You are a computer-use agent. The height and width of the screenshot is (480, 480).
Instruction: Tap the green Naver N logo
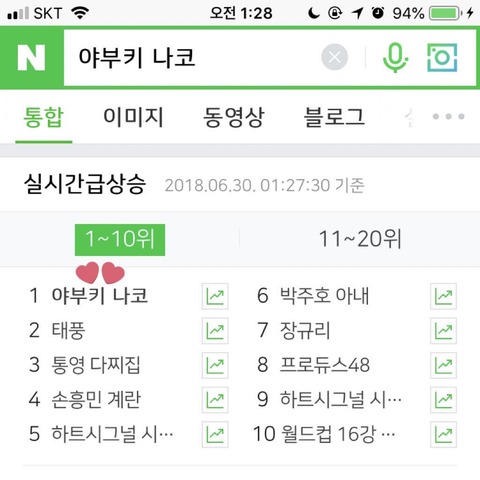pos(31,58)
